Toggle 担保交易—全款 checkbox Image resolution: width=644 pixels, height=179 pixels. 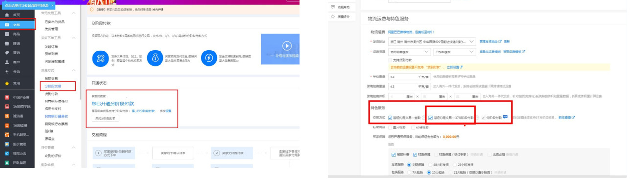click(390, 118)
